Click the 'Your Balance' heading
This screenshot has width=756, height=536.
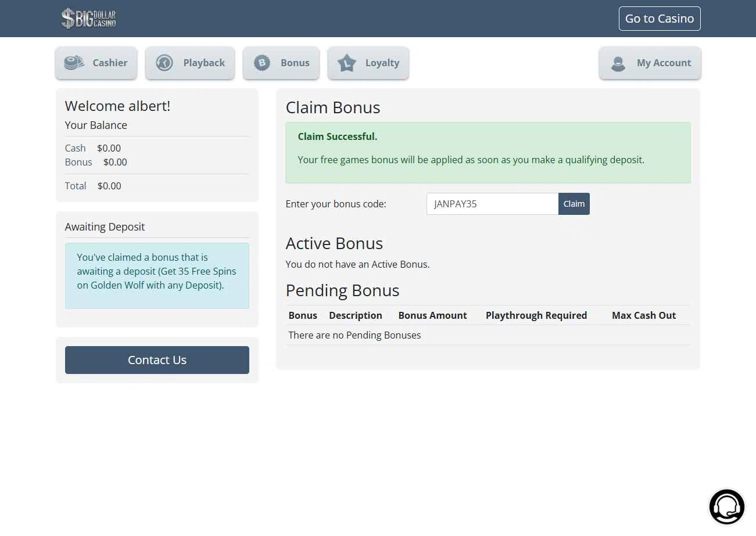pyautogui.click(x=96, y=125)
